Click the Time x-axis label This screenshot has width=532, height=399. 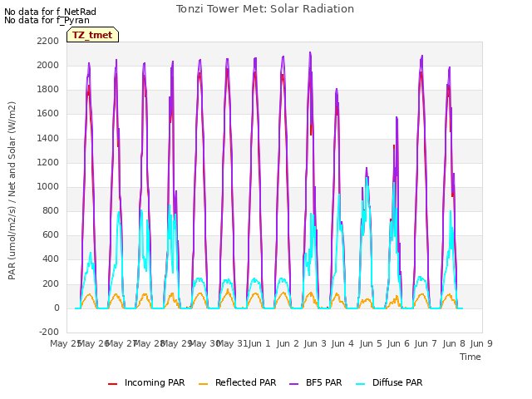coord(470,357)
